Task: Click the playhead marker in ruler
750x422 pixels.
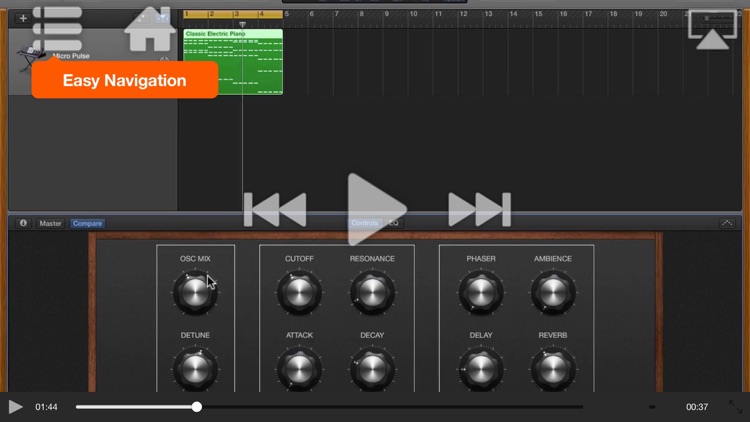Action: [243, 24]
